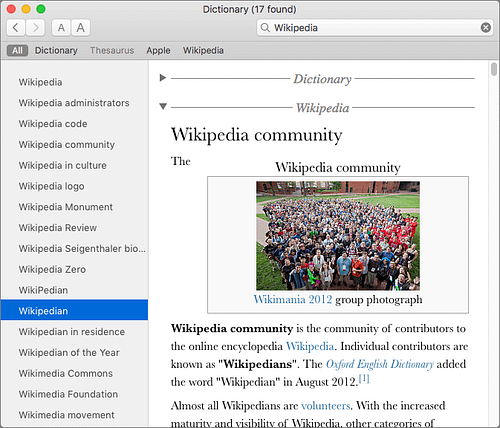Select Wikipedian of the Year entry

coord(75,352)
